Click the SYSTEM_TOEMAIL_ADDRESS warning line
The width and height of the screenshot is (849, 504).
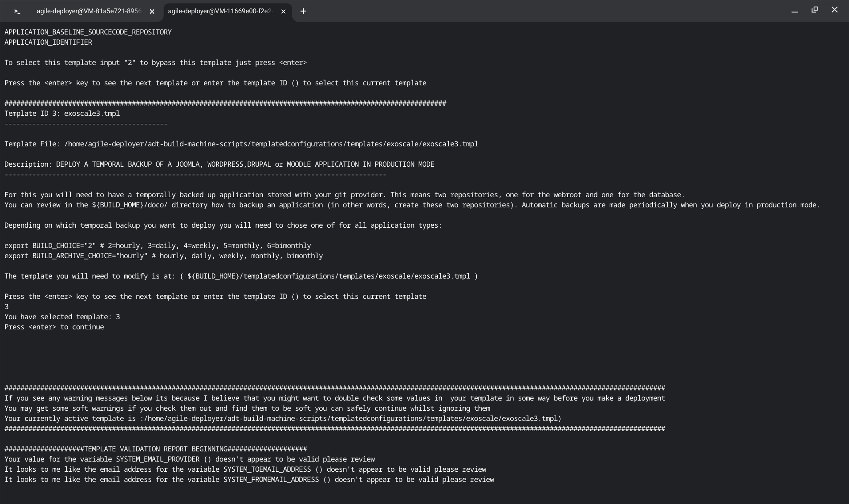pyautogui.click(x=245, y=470)
